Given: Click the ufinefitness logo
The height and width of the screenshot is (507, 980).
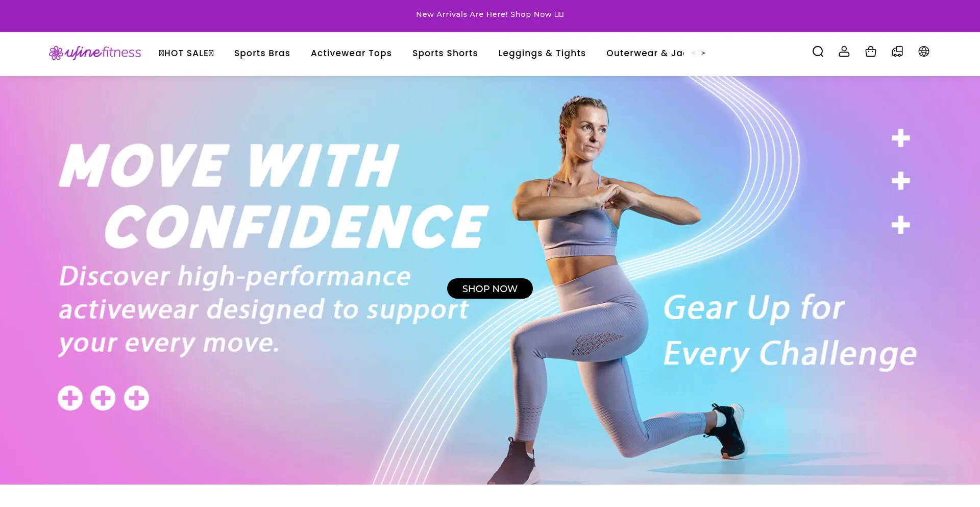Looking at the screenshot, I should pyautogui.click(x=95, y=53).
